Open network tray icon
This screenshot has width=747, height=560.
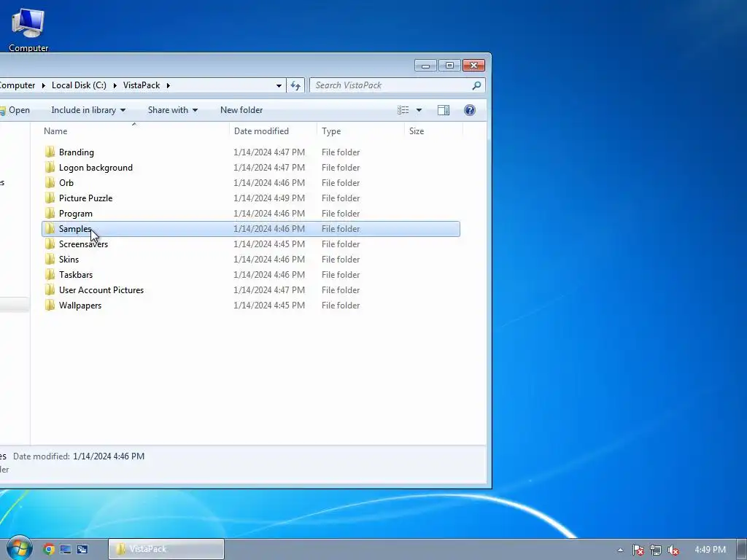pyautogui.click(x=656, y=550)
